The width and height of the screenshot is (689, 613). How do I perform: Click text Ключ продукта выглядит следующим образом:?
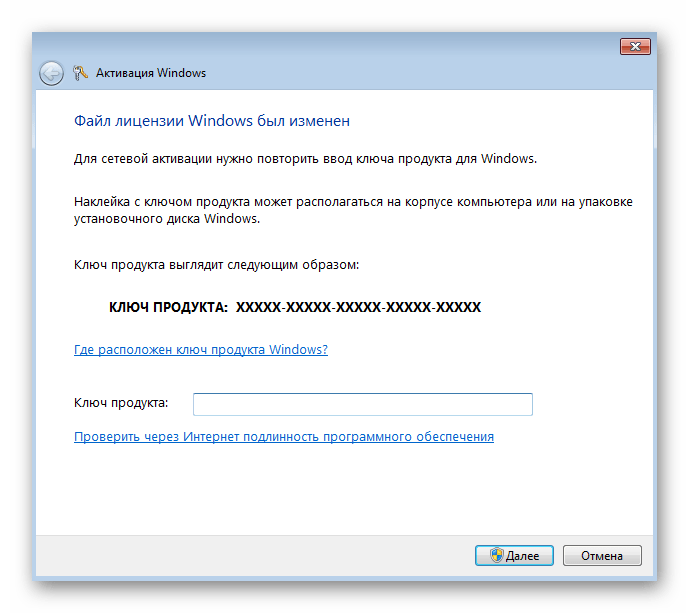coord(216,265)
